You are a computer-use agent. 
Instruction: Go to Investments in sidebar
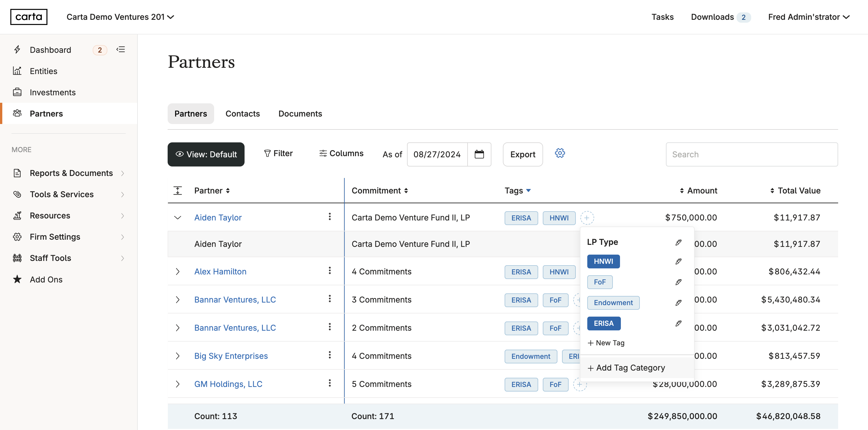click(53, 92)
